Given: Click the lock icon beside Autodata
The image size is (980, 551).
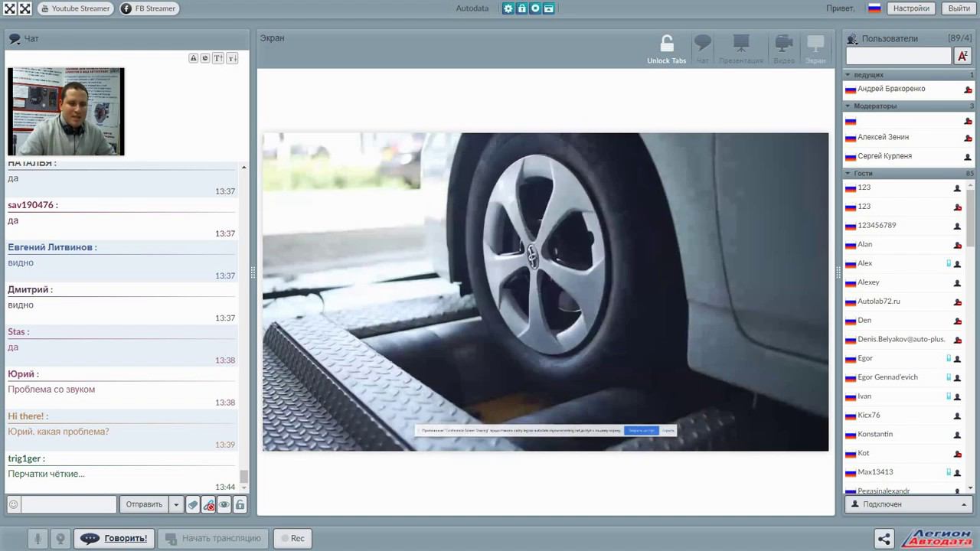Looking at the screenshot, I should (522, 8).
